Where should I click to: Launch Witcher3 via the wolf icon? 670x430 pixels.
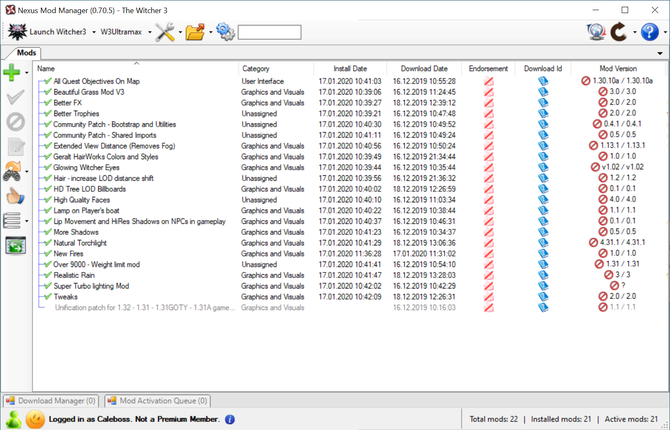click(18, 32)
